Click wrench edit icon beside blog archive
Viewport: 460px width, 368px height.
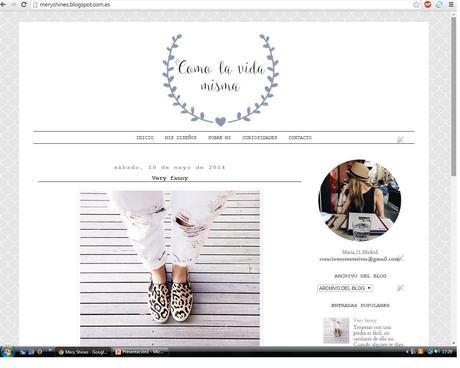pos(400,287)
